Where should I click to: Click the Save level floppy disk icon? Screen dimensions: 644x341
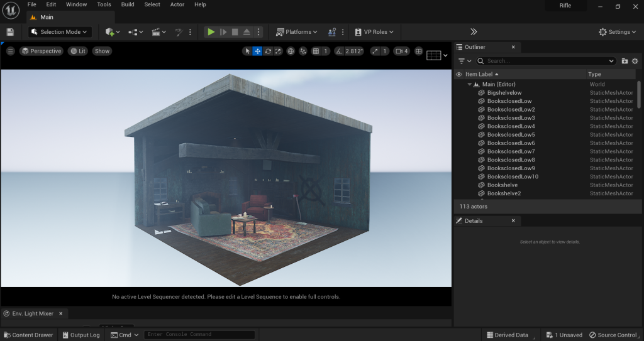pos(10,32)
